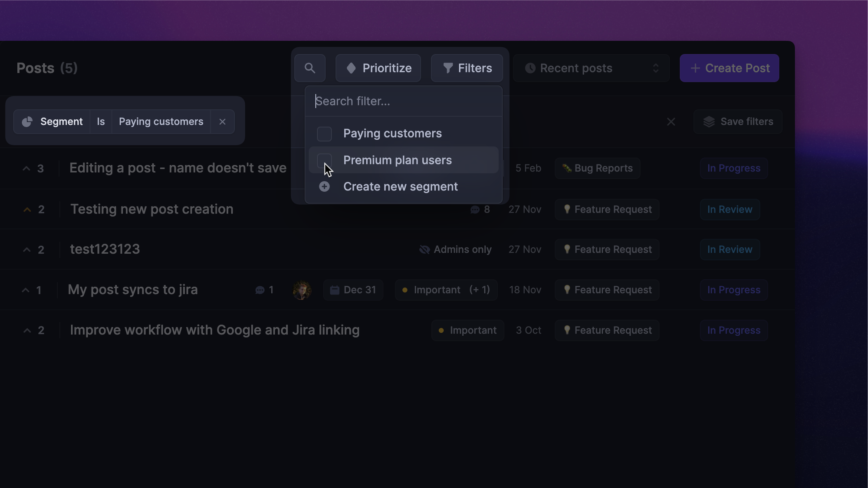This screenshot has width=868, height=488.
Task: Select Create new segment from the menu
Action: pyautogui.click(x=400, y=187)
